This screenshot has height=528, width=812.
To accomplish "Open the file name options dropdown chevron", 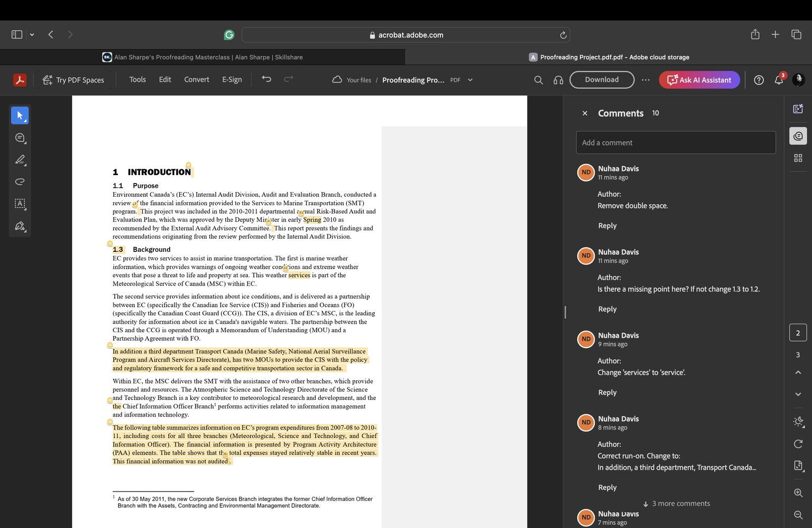I will 470,80.
